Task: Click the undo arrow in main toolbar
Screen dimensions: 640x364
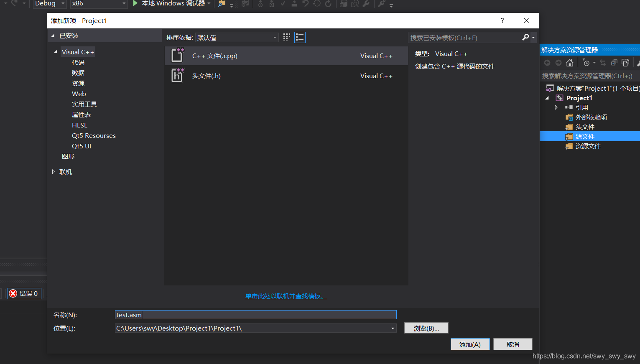Action: [x=306, y=4]
